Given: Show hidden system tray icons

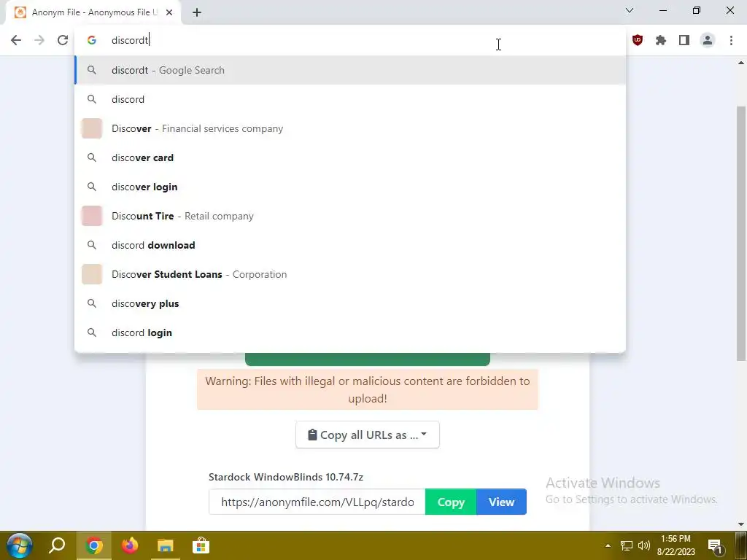Looking at the screenshot, I should [608, 545].
